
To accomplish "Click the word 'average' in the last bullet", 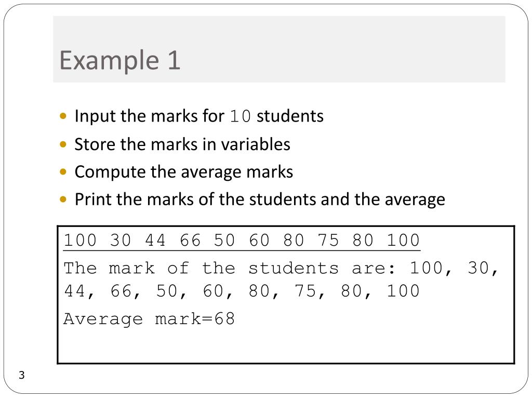I will (x=415, y=200).
